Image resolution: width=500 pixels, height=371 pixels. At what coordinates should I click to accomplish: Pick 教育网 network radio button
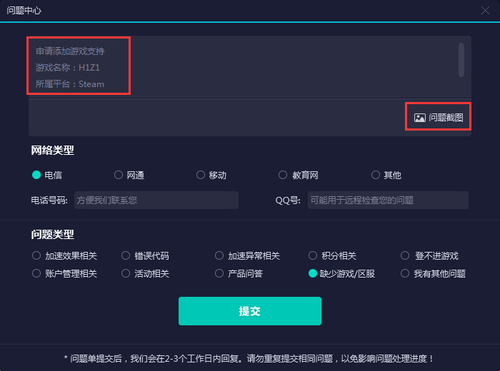(x=283, y=175)
